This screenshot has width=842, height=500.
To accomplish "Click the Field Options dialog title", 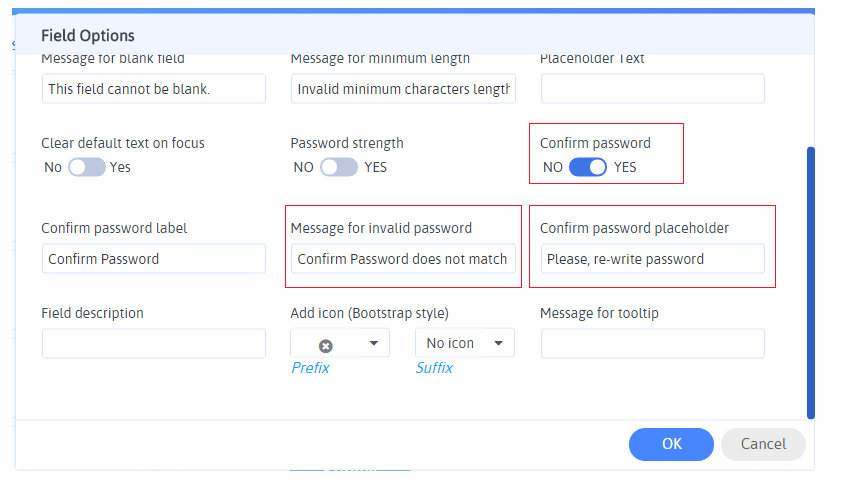I will pyautogui.click(x=88, y=36).
